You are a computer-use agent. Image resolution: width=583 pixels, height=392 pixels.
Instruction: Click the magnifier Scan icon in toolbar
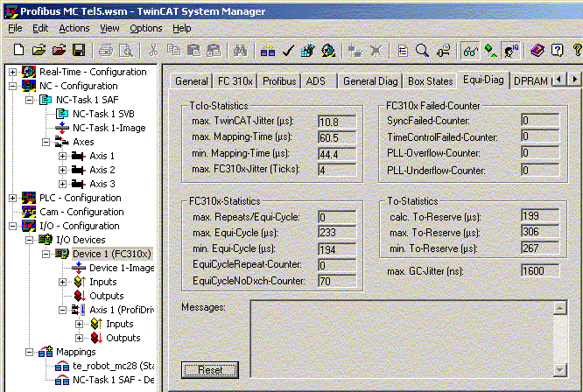[423, 50]
